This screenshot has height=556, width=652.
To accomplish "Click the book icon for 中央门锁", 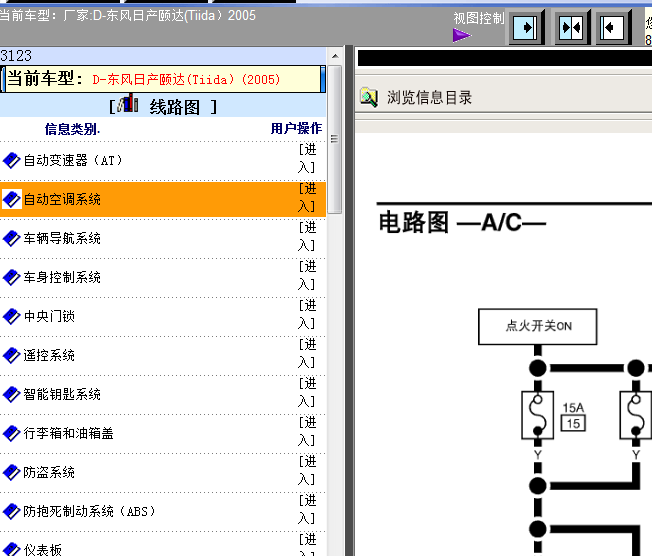I will pos(12,316).
